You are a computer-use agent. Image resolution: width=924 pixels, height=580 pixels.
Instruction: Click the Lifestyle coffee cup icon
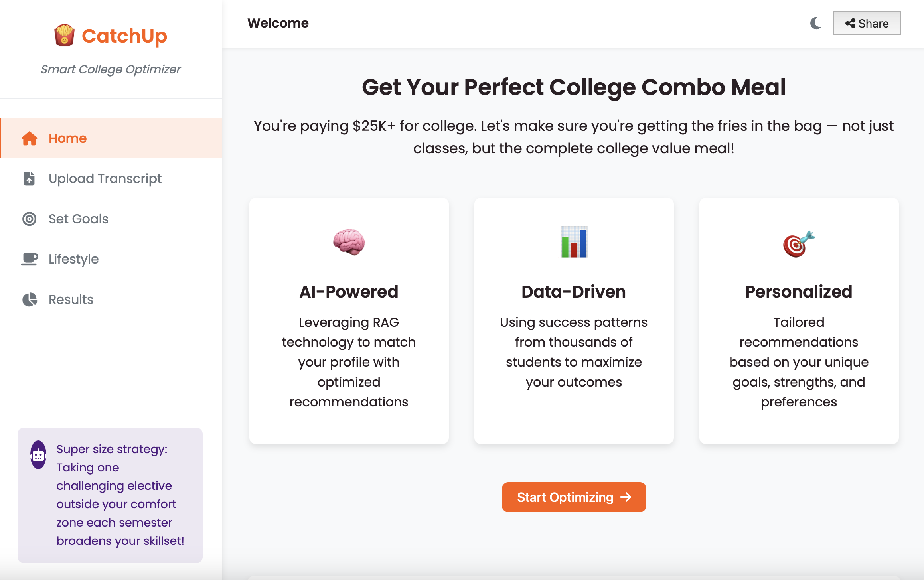[30, 259]
